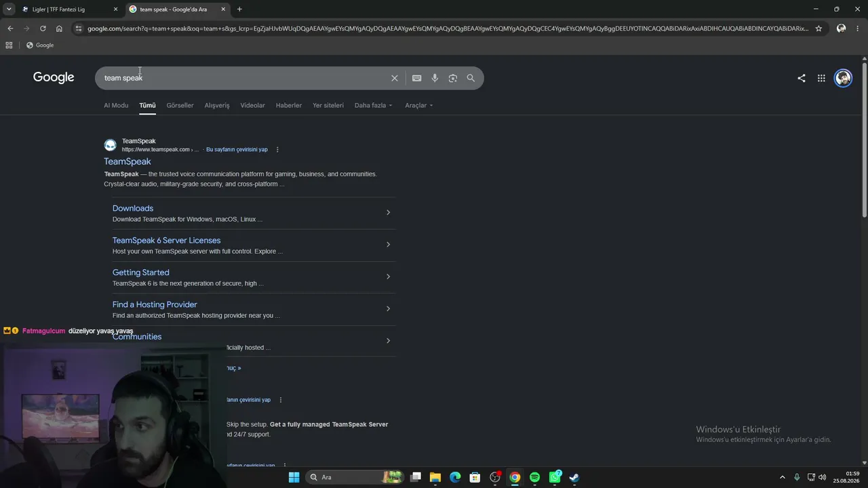The image size is (868, 488).
Task: Open the Chrome profile button
Action: (841, 28)
